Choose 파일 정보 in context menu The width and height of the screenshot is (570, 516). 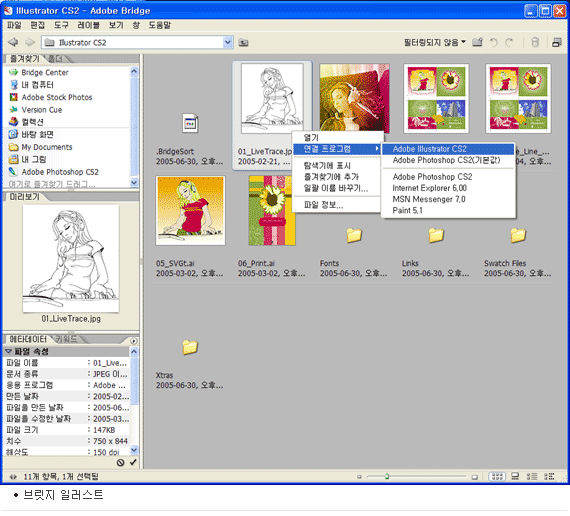click(x=336, y=205)
